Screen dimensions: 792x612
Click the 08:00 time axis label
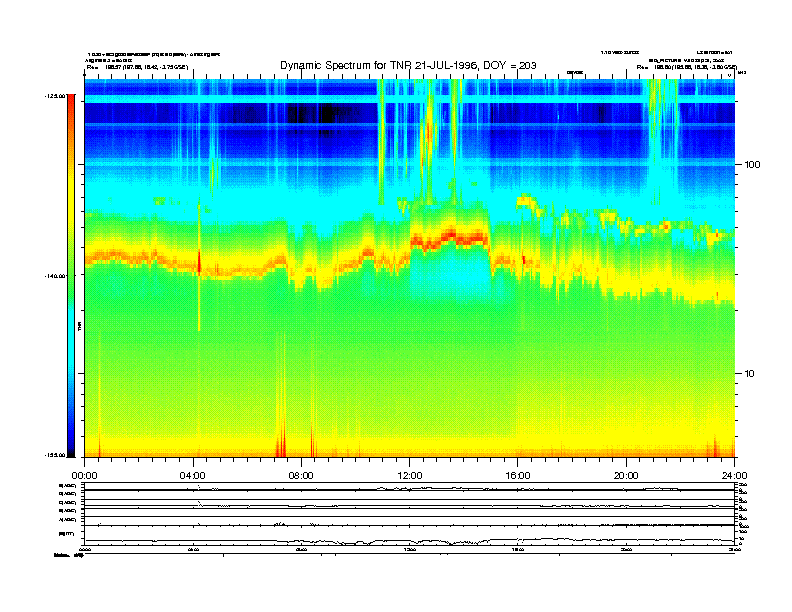point(301,476)
